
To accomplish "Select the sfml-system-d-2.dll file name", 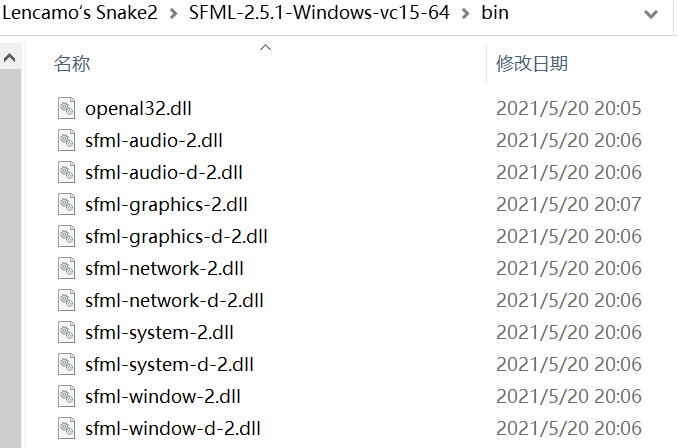I will tap(169, 364).
